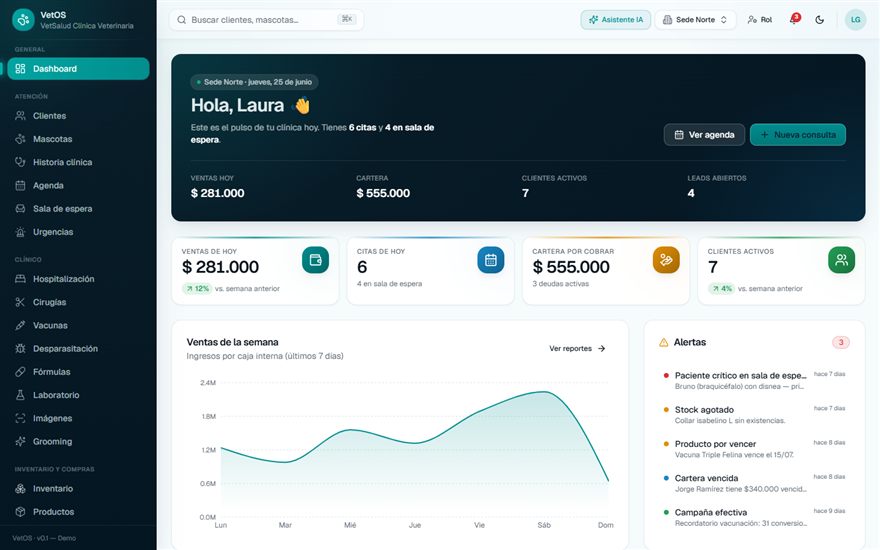880x550 pixels.
Task: Click the Ver agenda button
Action: (704, 135)
